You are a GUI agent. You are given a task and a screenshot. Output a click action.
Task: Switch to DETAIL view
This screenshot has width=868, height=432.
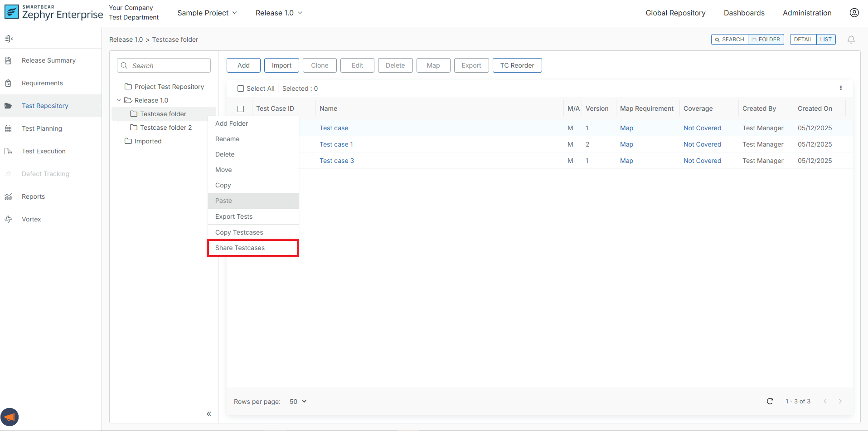click(803, 39)
